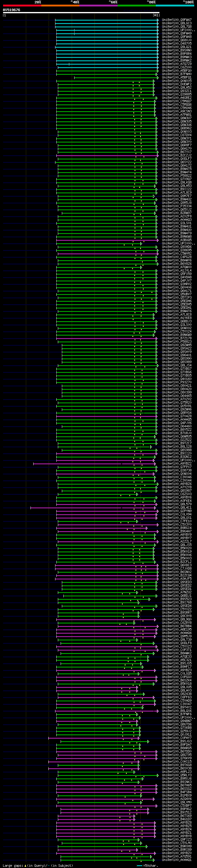Open hit UniRef100_Q40160
The width and height of the screenshot is (197, 868).
point(177,379)
